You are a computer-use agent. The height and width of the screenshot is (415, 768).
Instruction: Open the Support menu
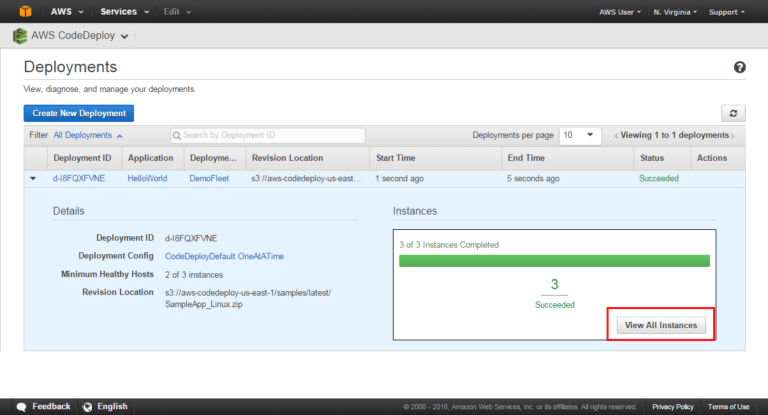click(x=727, y=12)
